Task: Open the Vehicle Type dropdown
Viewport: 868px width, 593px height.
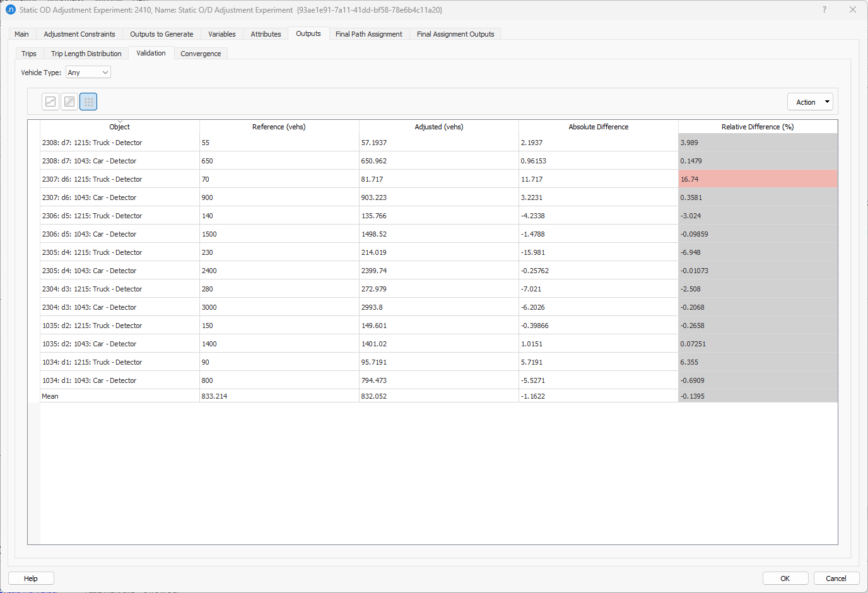Action: tap(88, 73)
